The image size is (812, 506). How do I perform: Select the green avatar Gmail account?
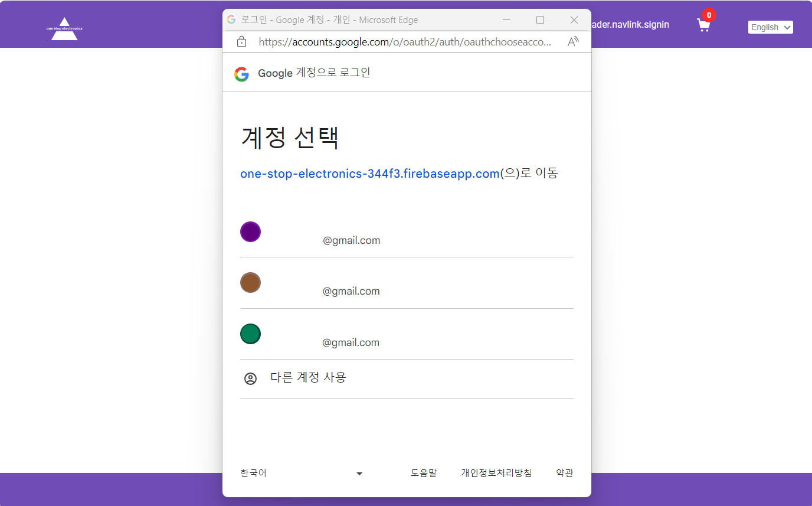(x=407, y=334)
